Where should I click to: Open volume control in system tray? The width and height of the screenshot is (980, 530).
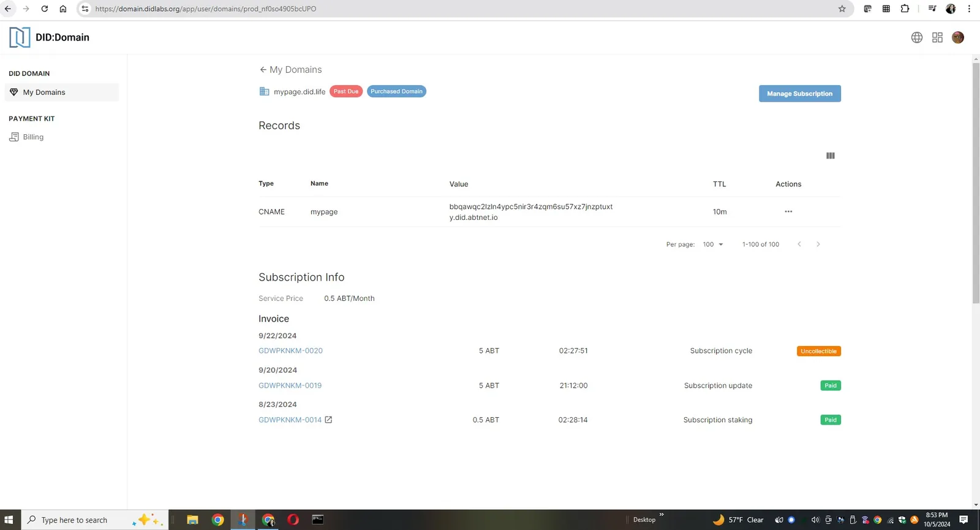(x=815, y=520)
